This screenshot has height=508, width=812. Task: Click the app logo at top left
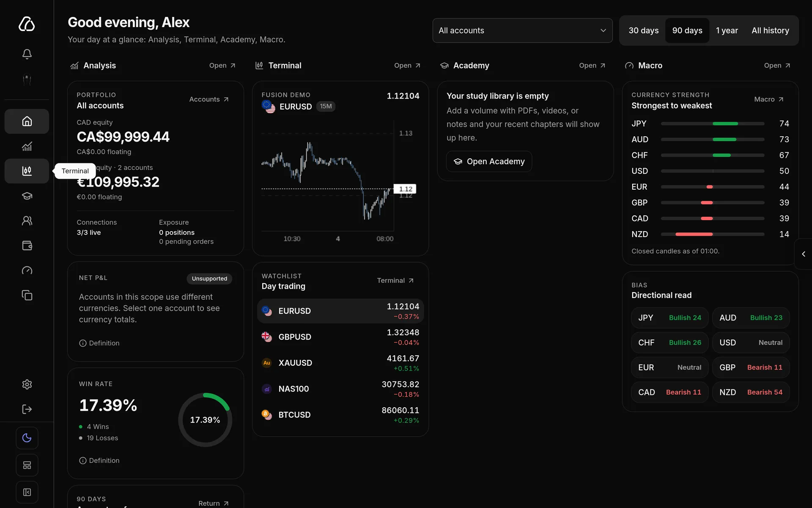[27, 24]
